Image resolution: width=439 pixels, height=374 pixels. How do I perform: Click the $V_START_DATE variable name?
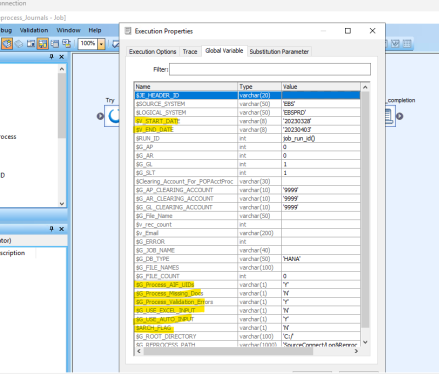(157, 121)
